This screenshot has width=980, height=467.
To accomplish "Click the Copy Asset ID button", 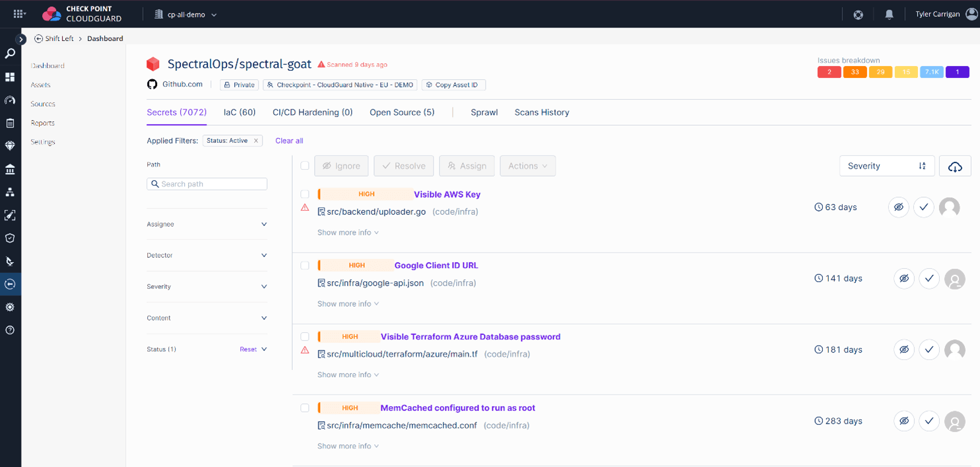I will click(x=453, y=85).
